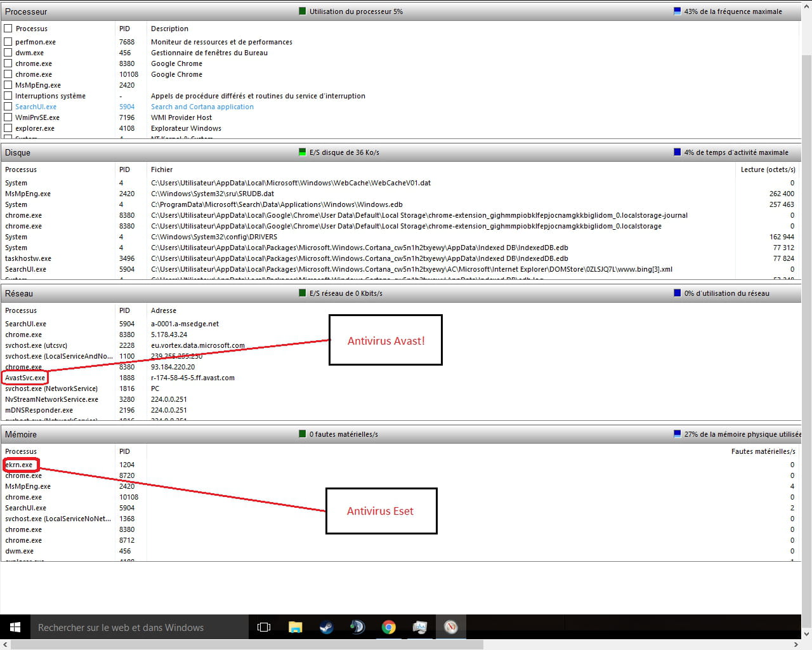Click the horizontal scrollbar left arrow
Image resolution: width=812 pixels, height=650 pixels.
5,645
